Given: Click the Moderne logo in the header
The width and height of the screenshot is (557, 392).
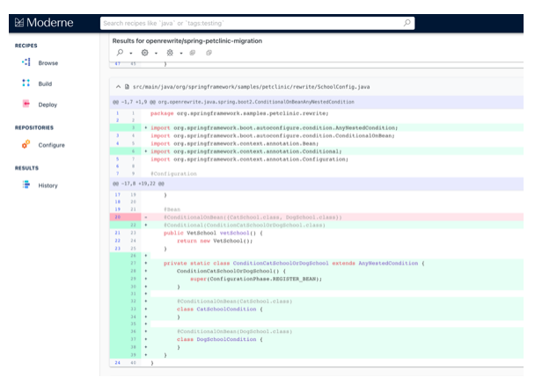Looking at the screenshot, I should pyautogui.click(x=44, y=23).
